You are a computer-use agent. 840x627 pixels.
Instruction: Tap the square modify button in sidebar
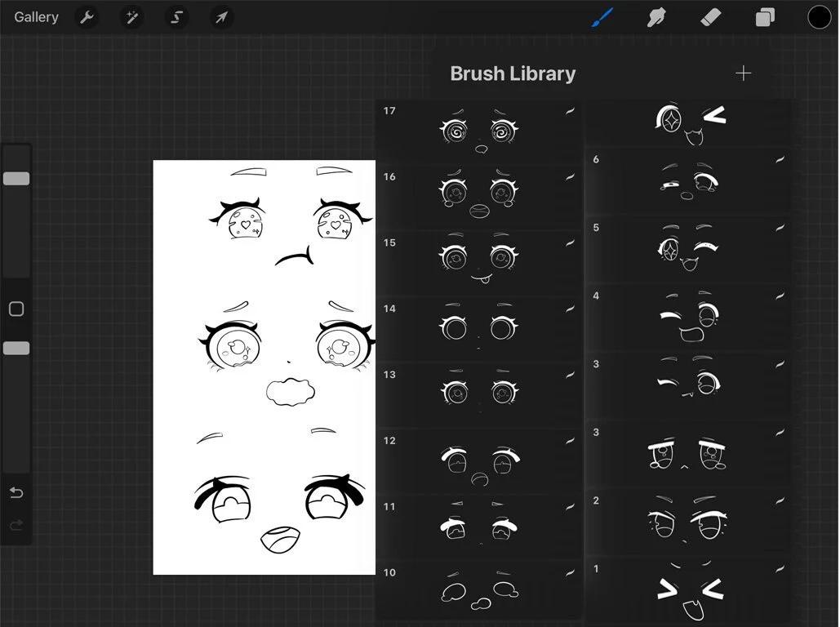pyautogui.click(x=16, y=309)
